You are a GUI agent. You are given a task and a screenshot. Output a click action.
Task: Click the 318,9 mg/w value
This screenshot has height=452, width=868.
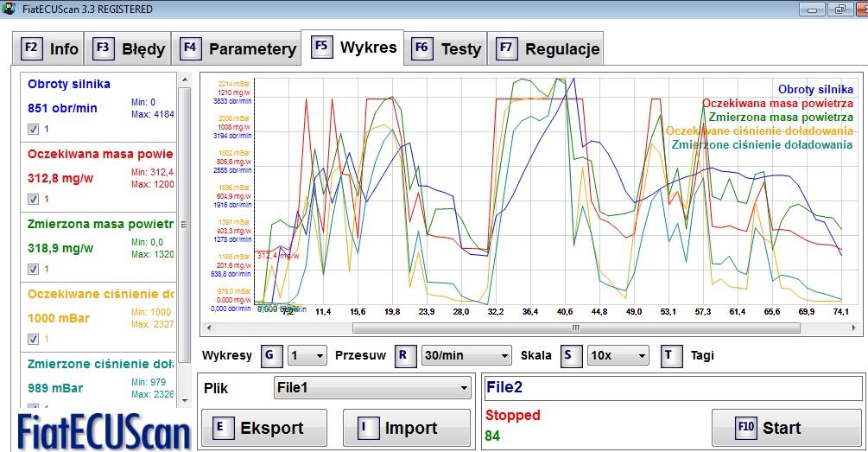[x=60, y=248]
